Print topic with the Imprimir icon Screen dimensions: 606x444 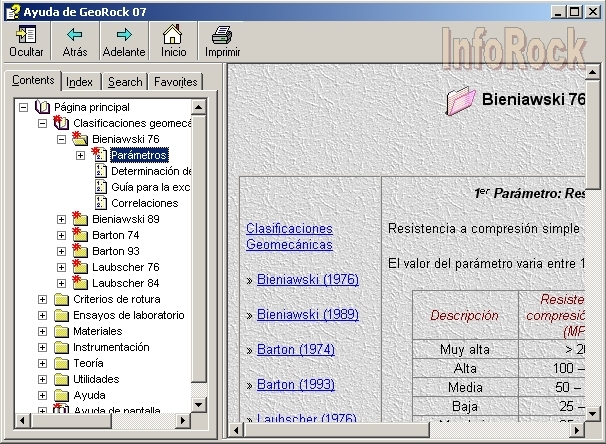coord(222,35)
